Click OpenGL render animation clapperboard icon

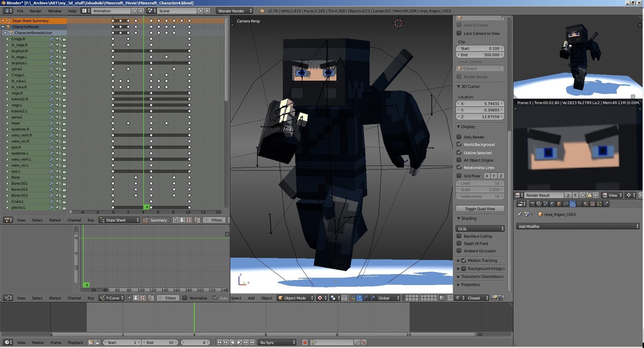tap(501, 298)
